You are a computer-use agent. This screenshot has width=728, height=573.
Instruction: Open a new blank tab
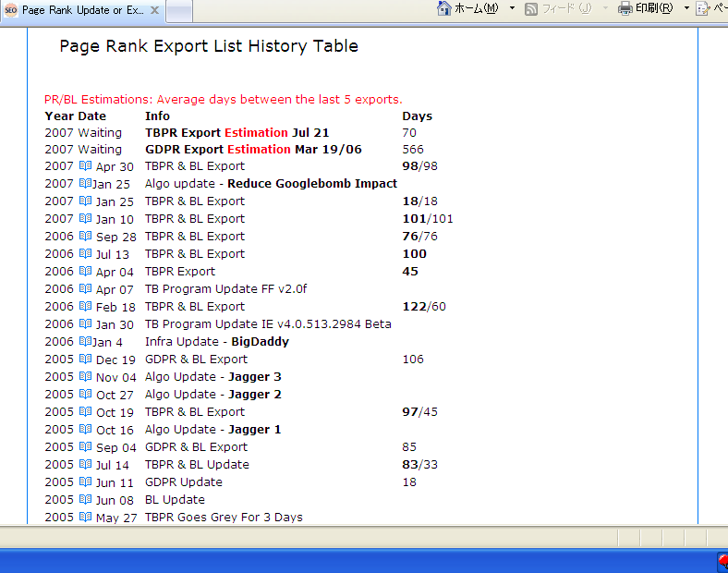coord(179,10)
